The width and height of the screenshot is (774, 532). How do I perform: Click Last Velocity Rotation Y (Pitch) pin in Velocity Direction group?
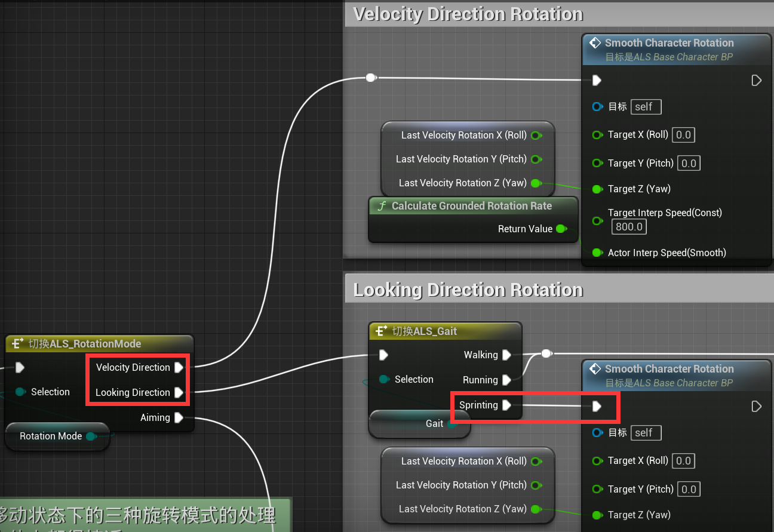pyautogui.click(x=536, y=159)
